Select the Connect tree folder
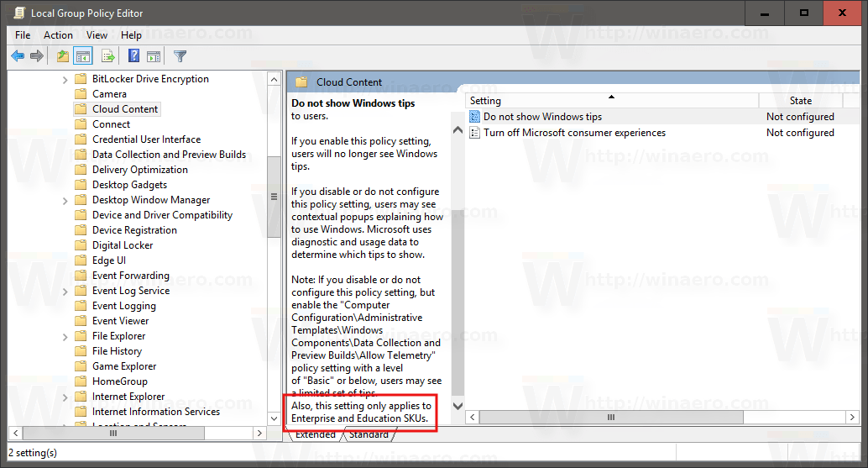Screen dimensions: 868x468 click(112, 124)
